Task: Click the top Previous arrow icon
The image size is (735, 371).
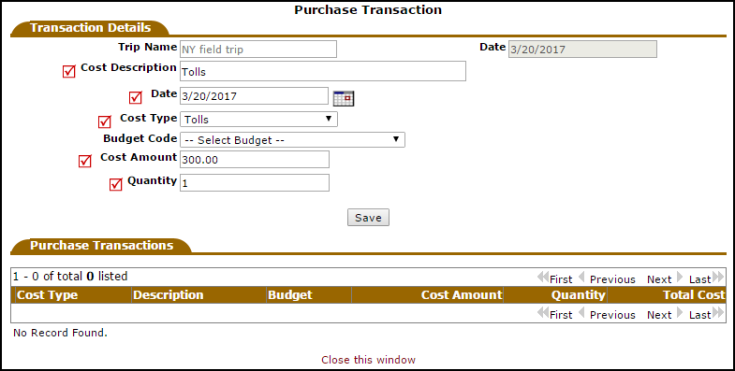Action: (582, 277)
